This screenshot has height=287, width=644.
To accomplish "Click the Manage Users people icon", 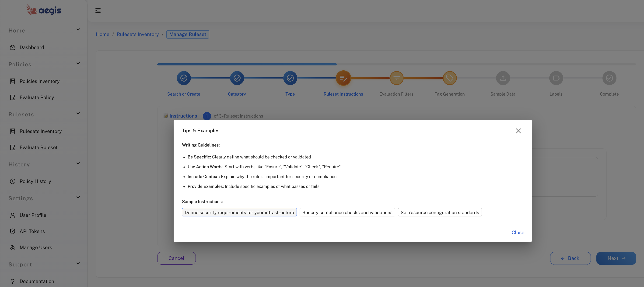I will pyautogui.click(x=13, y=248).
